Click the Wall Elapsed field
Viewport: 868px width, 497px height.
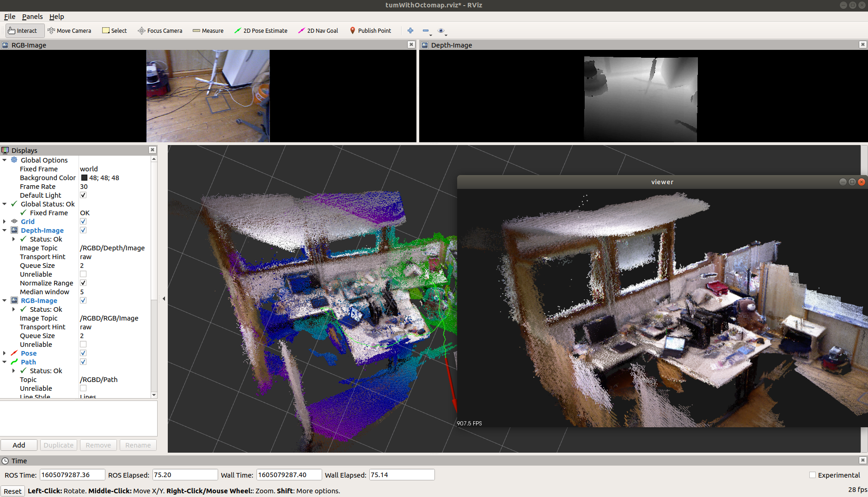tap(402, 475)
